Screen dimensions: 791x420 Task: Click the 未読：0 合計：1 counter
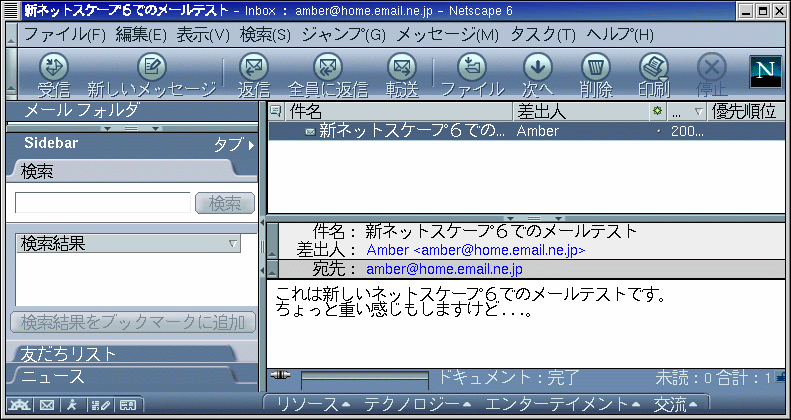713,377
